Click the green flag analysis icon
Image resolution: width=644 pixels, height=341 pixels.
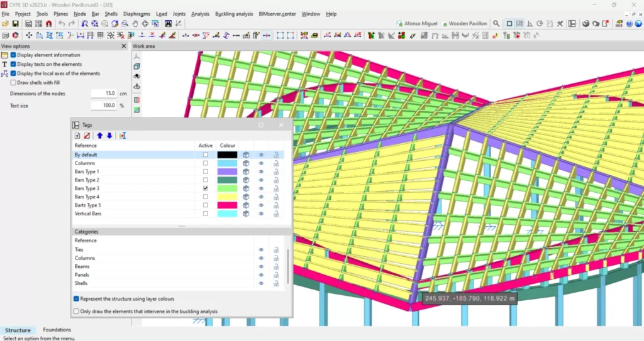371,36
